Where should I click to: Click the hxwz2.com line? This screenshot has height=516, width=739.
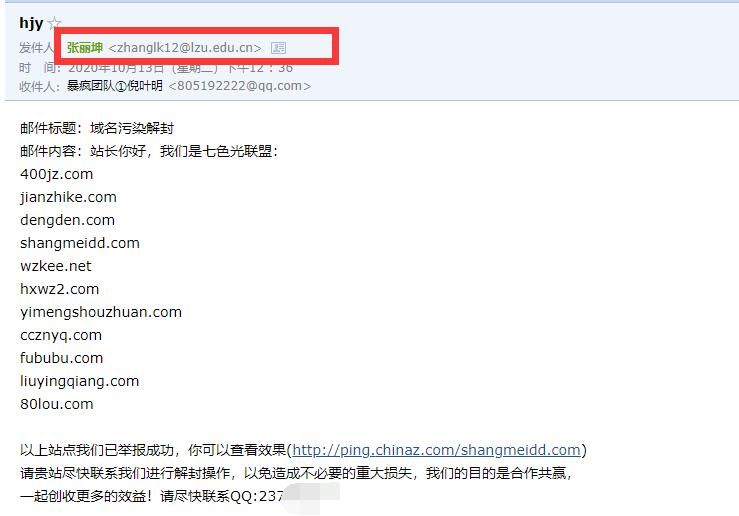pyautogui.click(x=59, y=289)
